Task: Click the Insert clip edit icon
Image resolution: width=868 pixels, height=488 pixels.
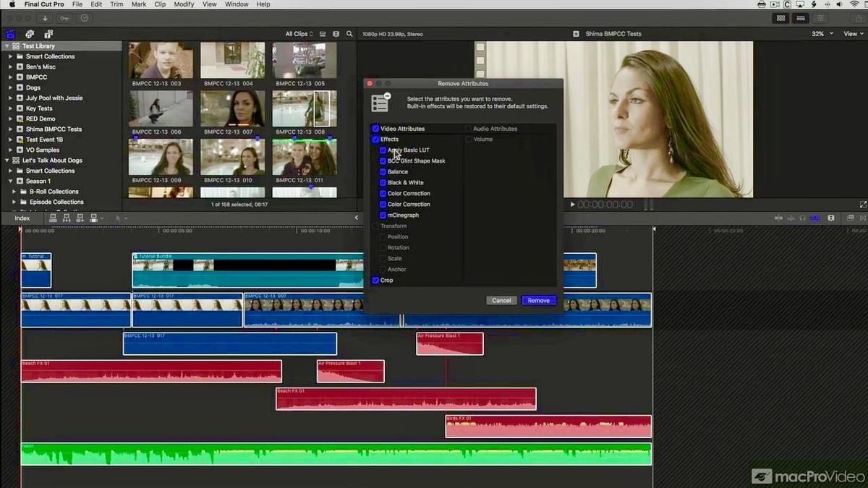Action: [67, 218]
